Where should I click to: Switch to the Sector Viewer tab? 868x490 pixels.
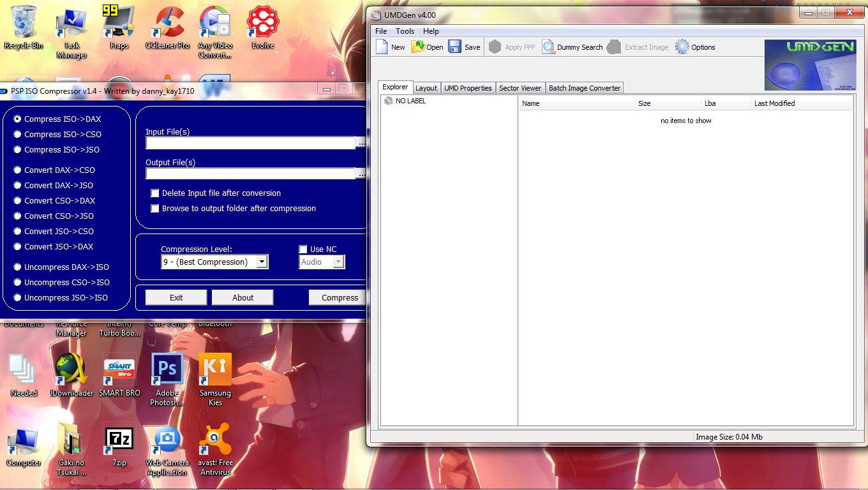(x=520, y=88)
